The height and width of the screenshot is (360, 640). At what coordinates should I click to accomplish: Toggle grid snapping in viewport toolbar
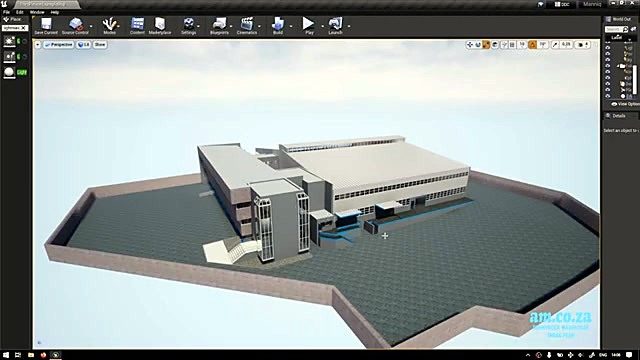coord(512,44)
